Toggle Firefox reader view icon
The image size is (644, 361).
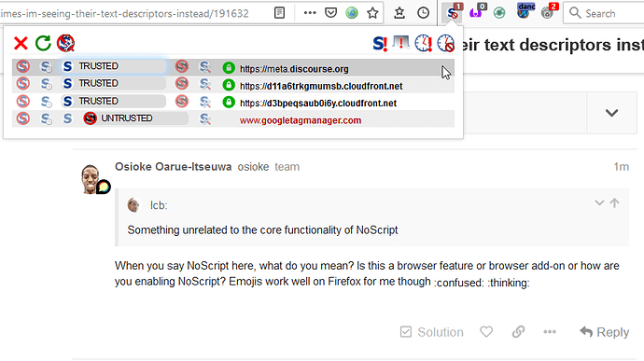point(279,13)
